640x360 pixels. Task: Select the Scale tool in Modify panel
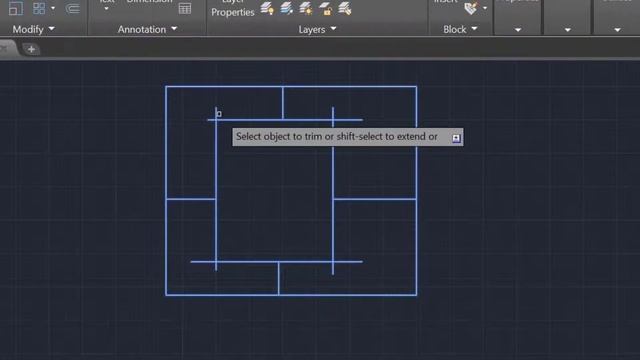(16, 8)
